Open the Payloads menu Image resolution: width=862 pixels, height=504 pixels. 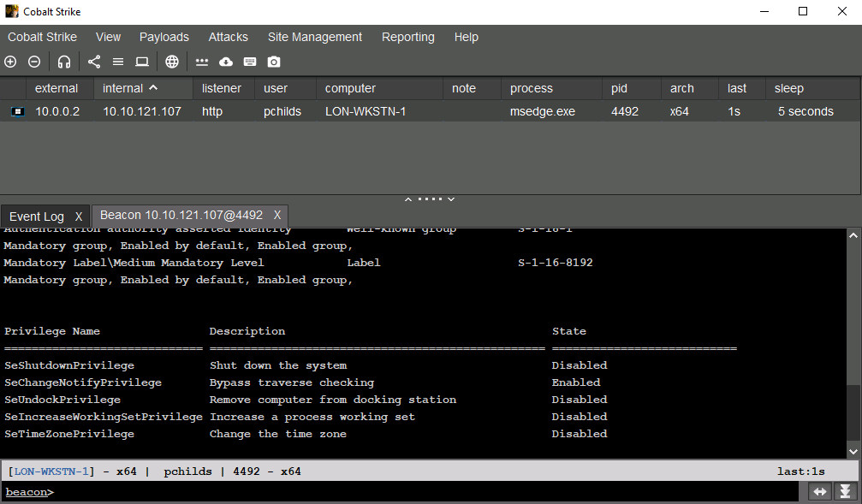164,37
